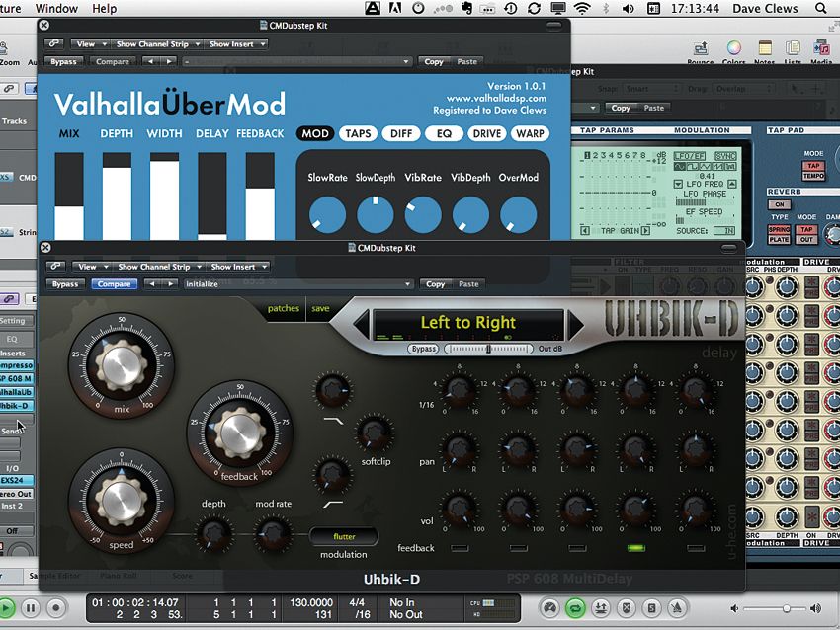Click the Spotlight search icon
Viewport: 840px width, 630px height.
[820, 8]
